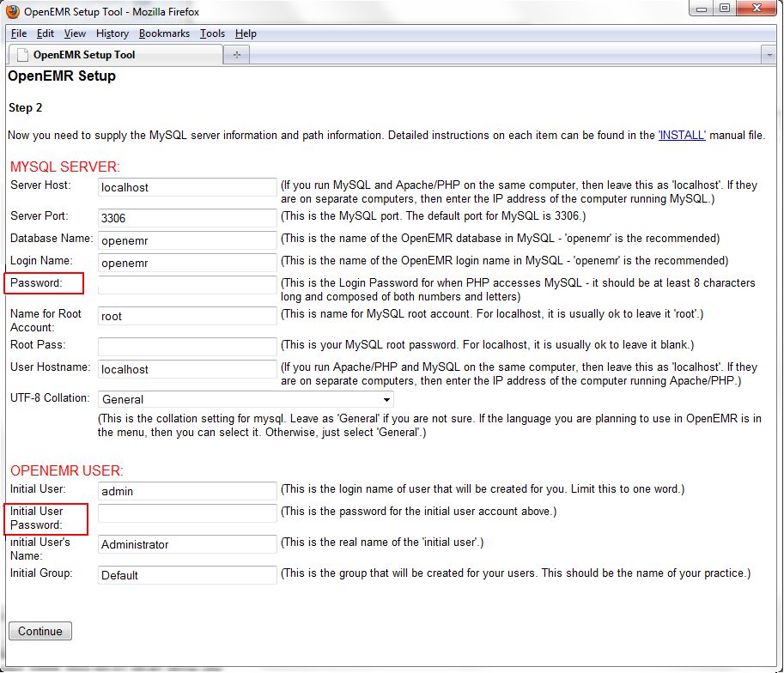Open the list-all-tabs dropdown arrow
Image resolution: width=784 pixels, height=673 pixels.
click(769, 55)
